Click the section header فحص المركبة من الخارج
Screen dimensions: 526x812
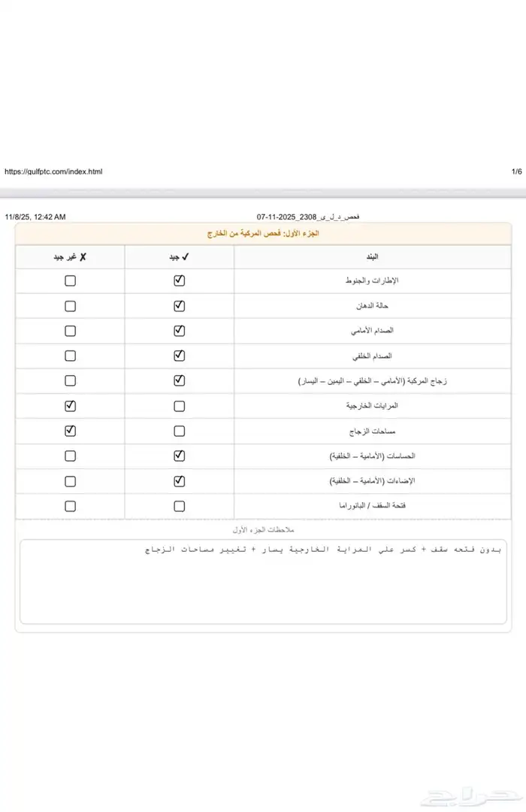tap(262, 234)
